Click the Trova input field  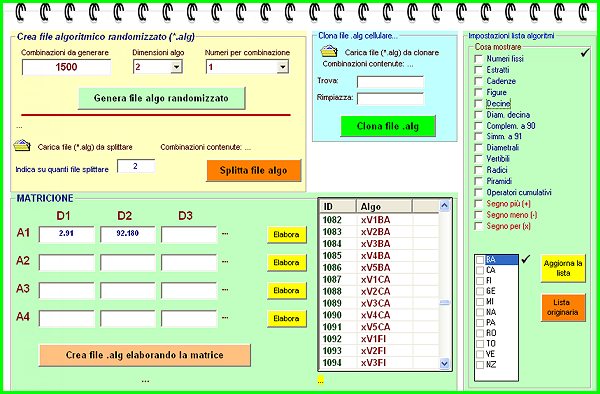[x=390, y=81]
